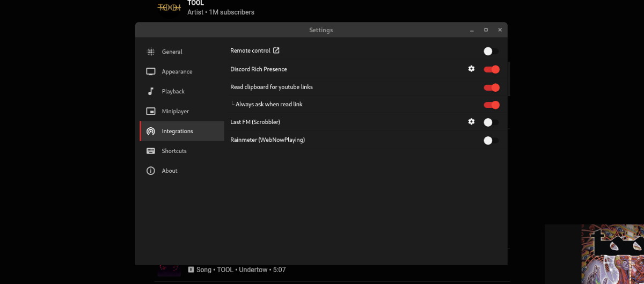Play the Undertow song result
The height and width of the screenshot is (284, 644).
click(x=236, y=270)
